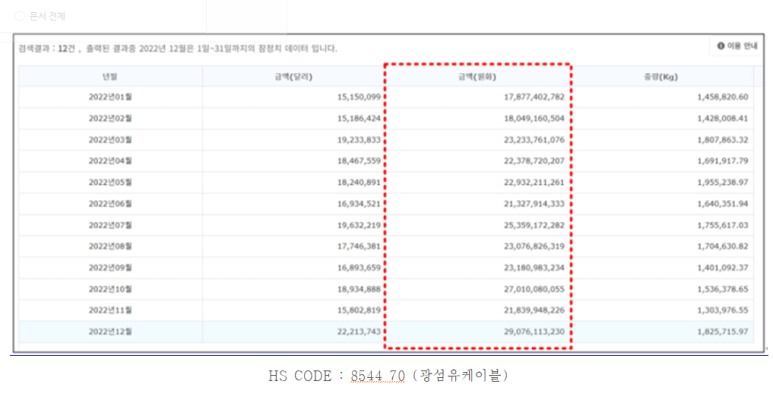Click dollar amount 18,240,891

pos(359,182)
